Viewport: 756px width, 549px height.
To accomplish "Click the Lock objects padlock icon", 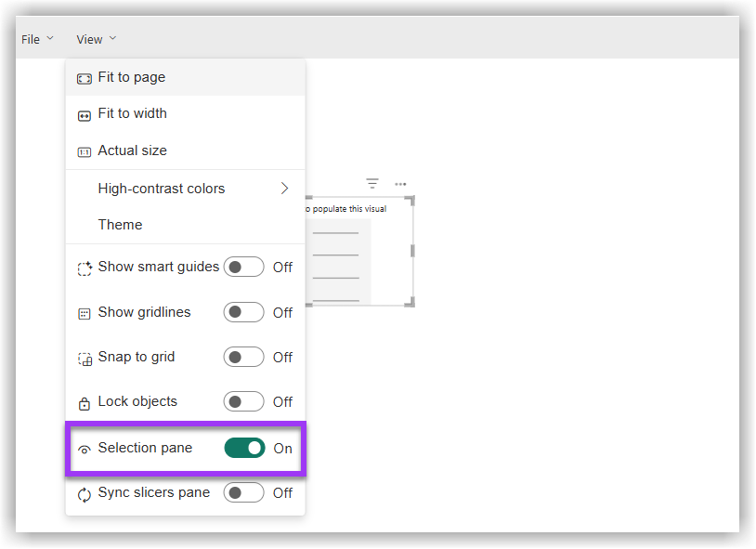I will (84, 401).
